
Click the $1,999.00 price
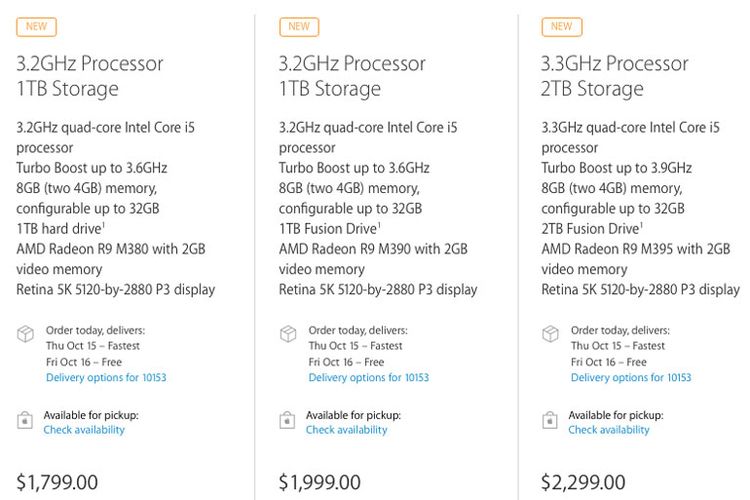point(320,482)
